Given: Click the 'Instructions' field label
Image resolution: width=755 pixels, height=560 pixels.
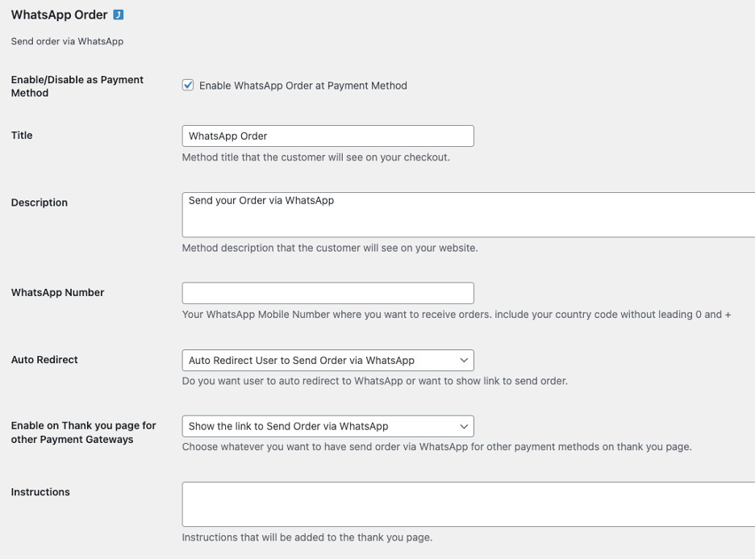Looking at the screenshot, I should (x=40, y=491).
